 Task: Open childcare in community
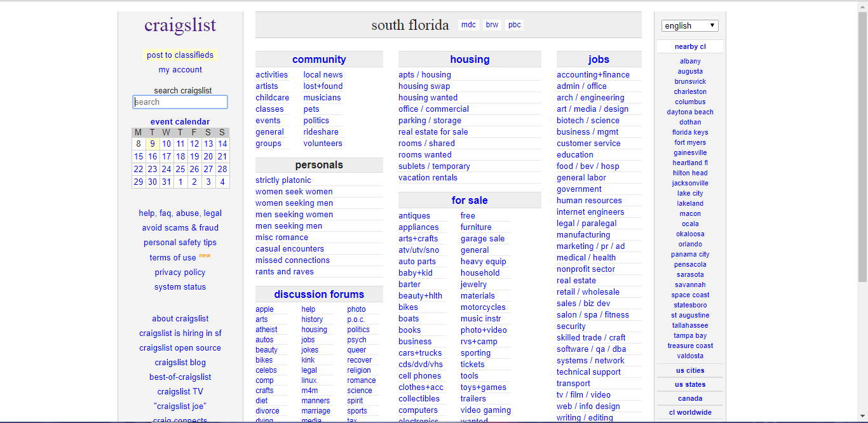[x=272, y=98]
